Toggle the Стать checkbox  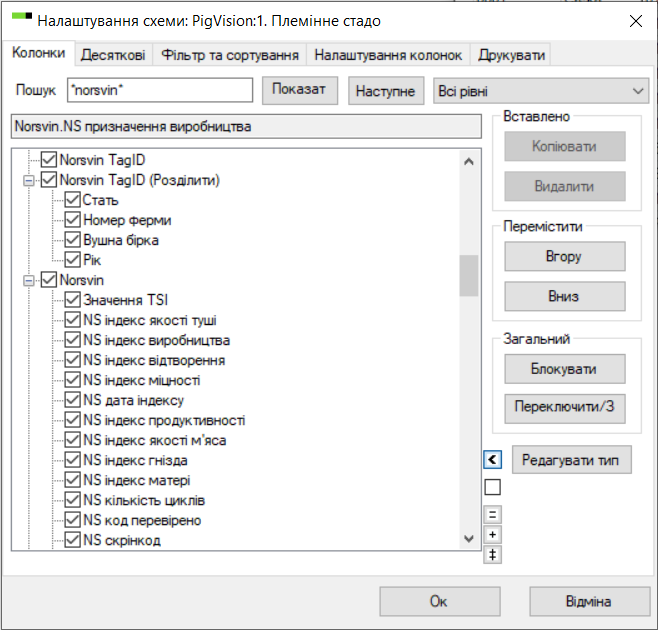click(x=72, y=200)
